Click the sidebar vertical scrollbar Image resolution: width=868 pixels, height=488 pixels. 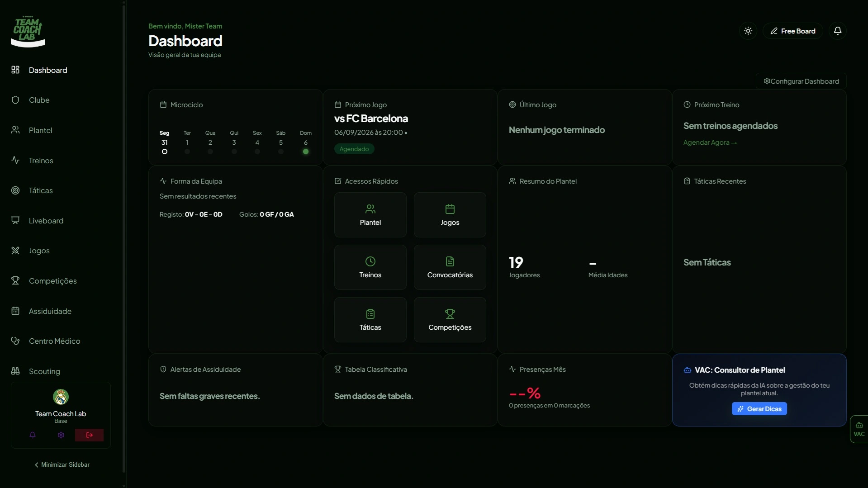pos(124,238)
